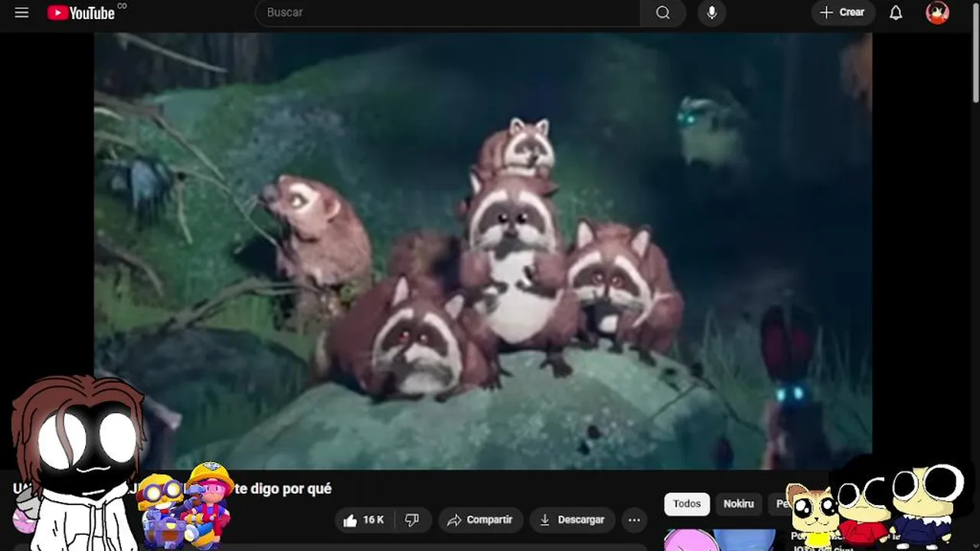The width and height of the screenshot is (980, 551).
Task: Dislike the video with thumbs down
Action: tap(412, 520)
